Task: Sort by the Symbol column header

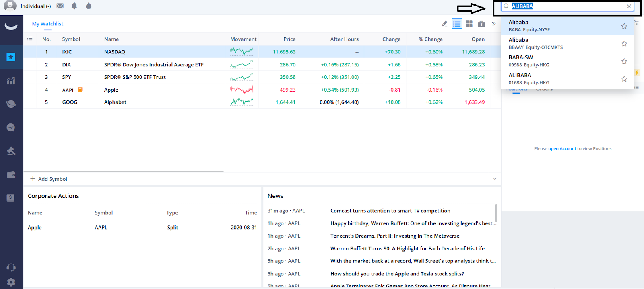Action: [71, 39]
